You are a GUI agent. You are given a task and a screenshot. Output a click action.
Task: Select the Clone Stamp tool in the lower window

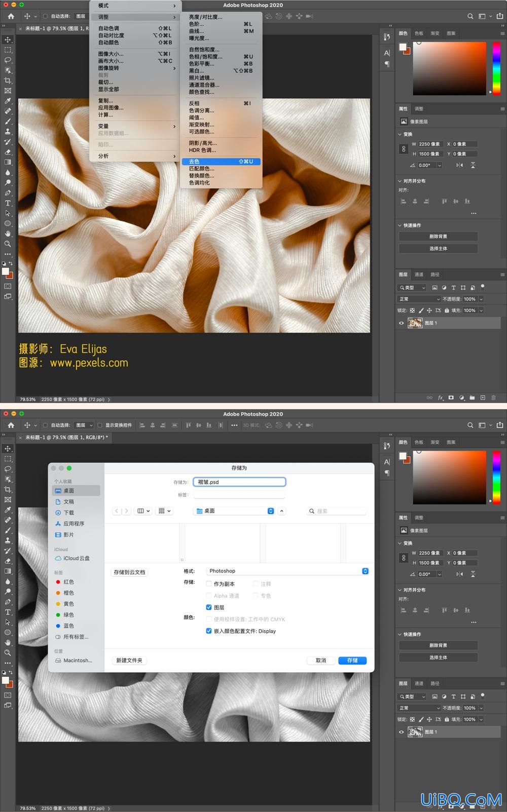point(8,540)
